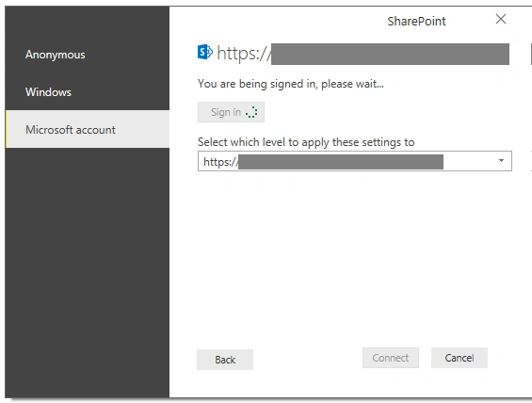The width and height of the screenshot is (532, 403).
Task: Click the 'Select which level' label
Action: tap(306, 142)
